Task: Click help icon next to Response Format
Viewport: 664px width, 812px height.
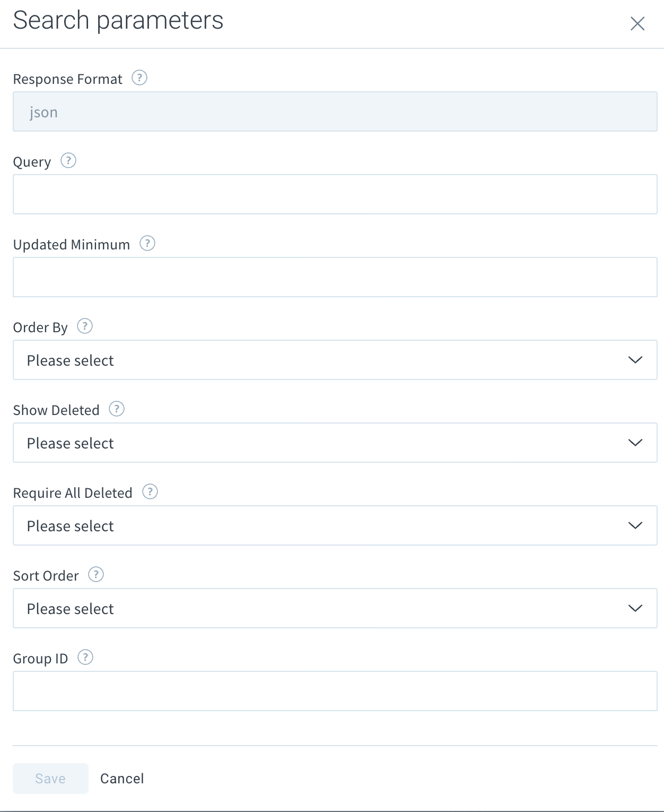Action: pyautogui.click(x=139, y=78)
